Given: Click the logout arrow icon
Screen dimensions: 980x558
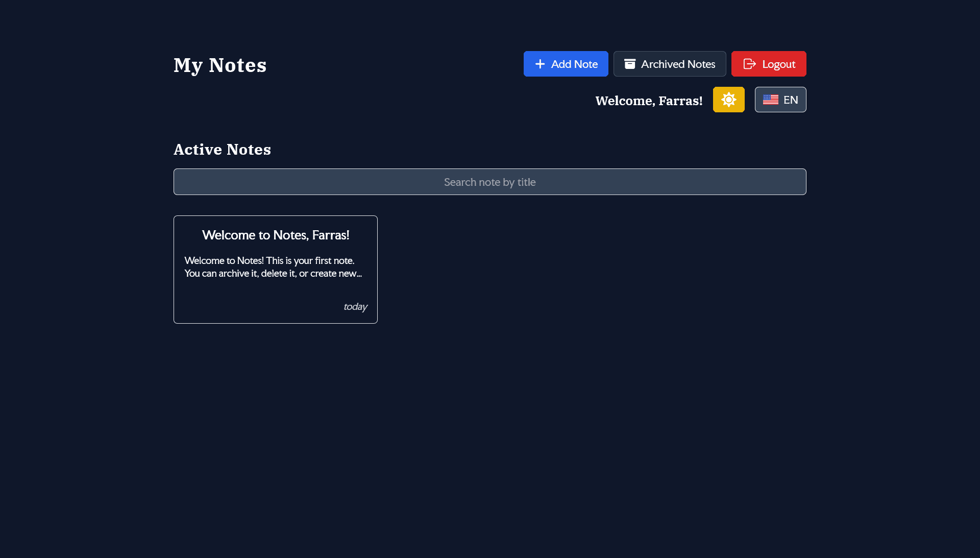Looking at the screenshot, I should (749, 64).
